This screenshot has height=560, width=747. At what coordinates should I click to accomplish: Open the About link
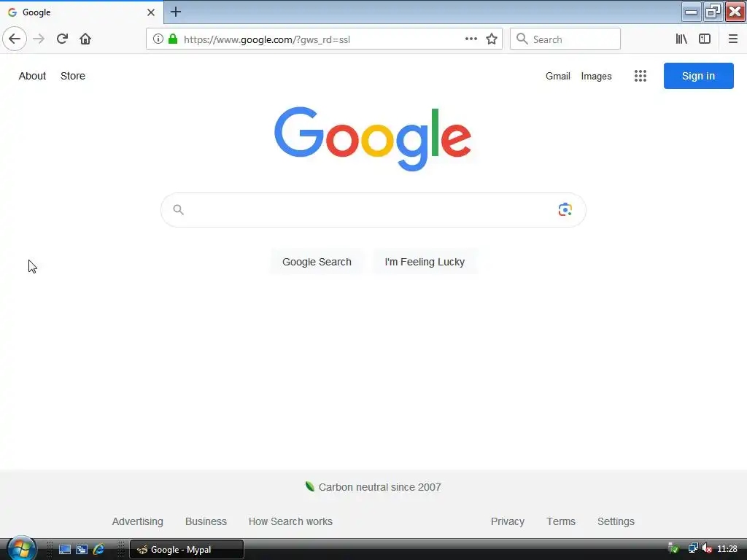click(32, 76)
